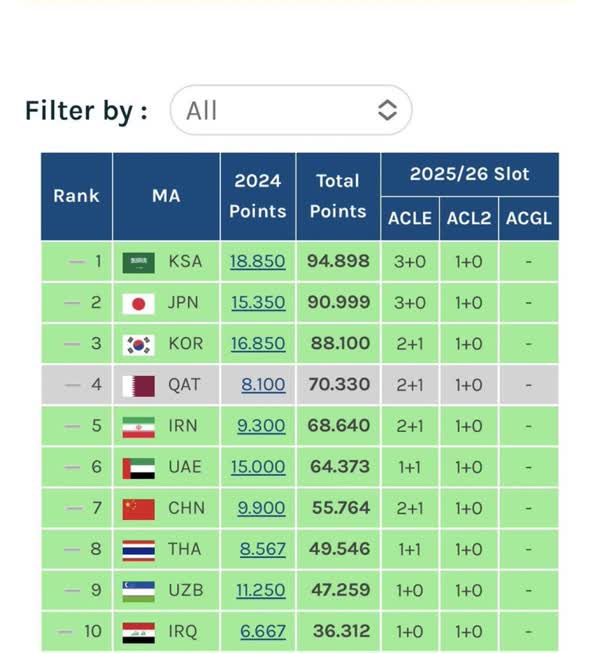Click the Thailand flag icon
The height and width of the screenshot is (653, 600).
click(138, 549)
